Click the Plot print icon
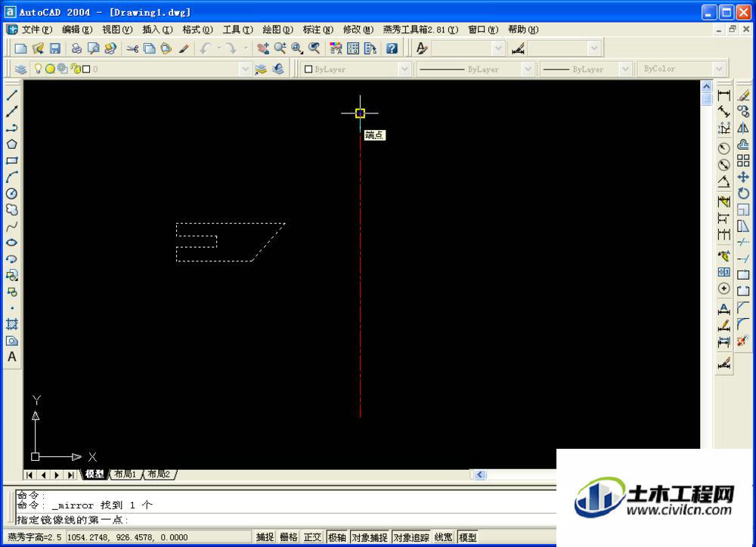756x547 pixels. pyautogui.click(x=76, y=48)
